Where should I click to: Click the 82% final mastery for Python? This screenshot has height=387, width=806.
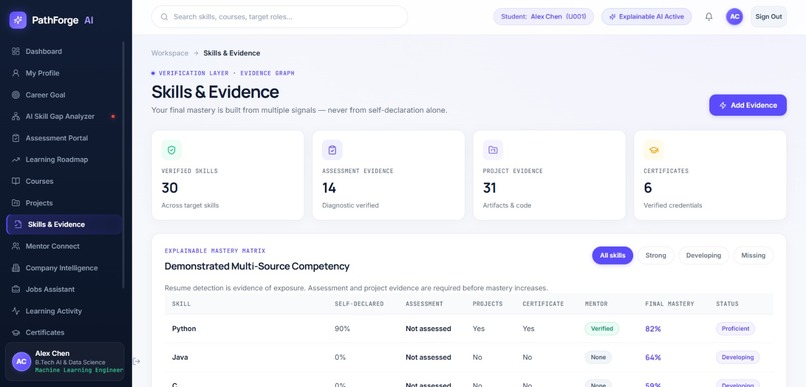[x=653, y=328]
